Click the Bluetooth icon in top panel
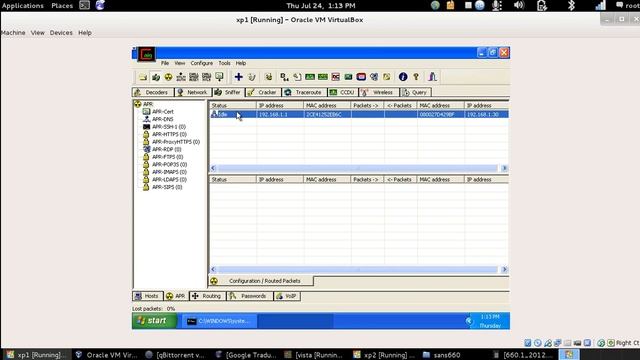 [x=571, y=5]
